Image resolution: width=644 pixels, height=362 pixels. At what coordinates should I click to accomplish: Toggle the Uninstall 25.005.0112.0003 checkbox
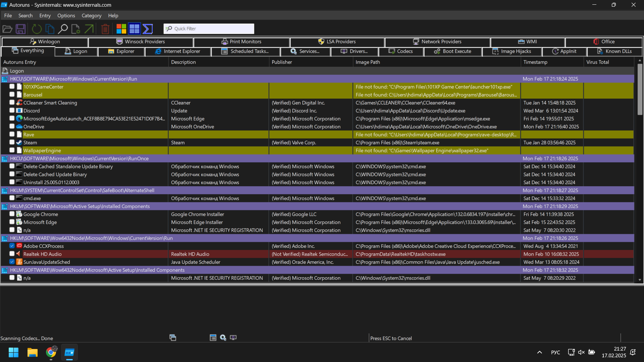coord(12,182)
